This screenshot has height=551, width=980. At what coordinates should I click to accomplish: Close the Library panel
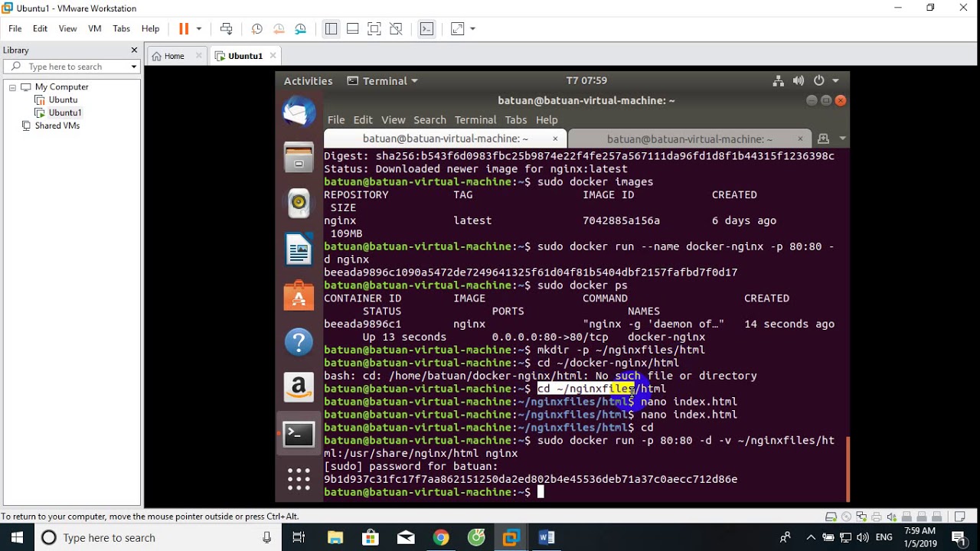(x=134, y=50)
